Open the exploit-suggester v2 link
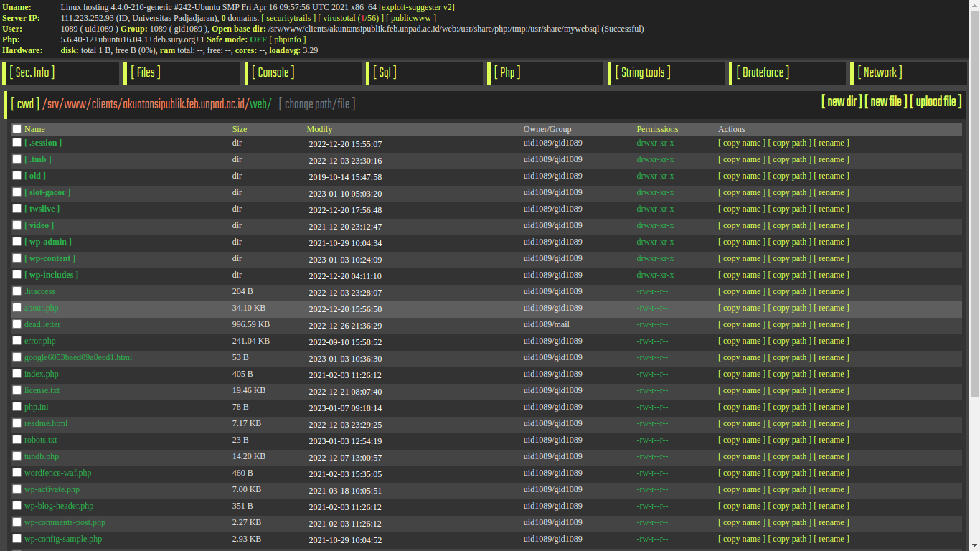Image resolution: width=980 pixels, height=551 pixels. [x=416, y=7]
